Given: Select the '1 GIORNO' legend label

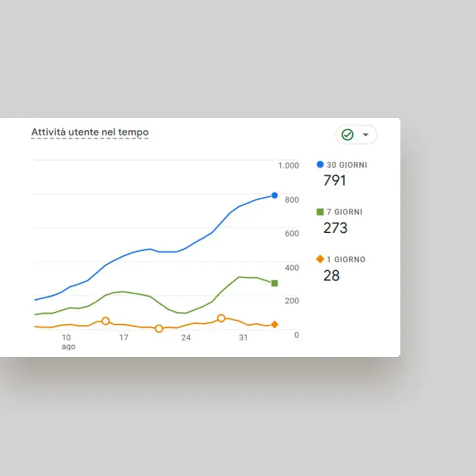Looking at the screenshot, I should click(346, 259).
